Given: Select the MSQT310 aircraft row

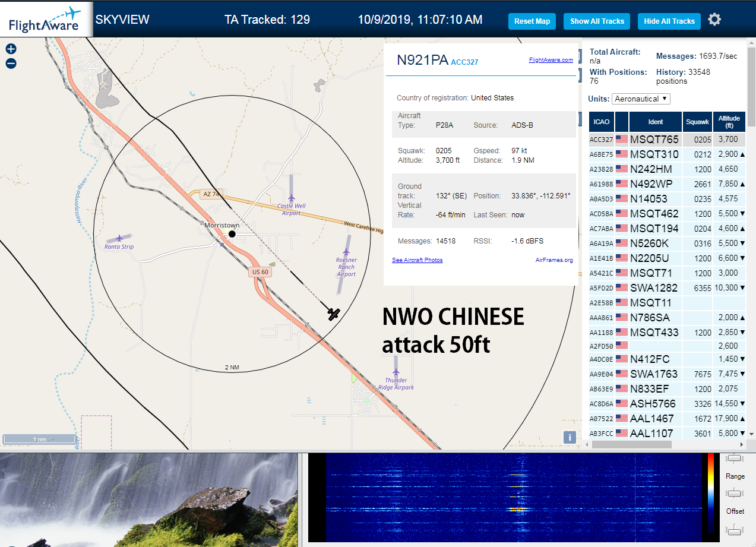Looking at the screenshot, I should click(x=667, y=154).
